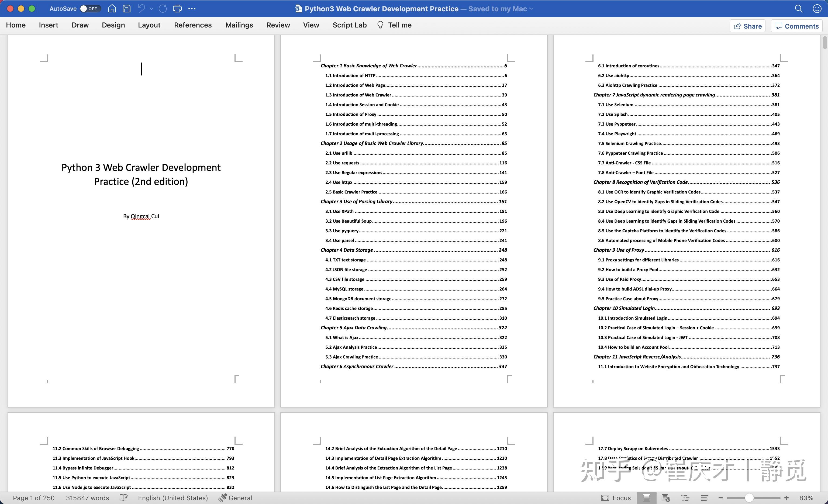Open the search magnifier icon
Image resolution: width=828 pixels, height=504 pixels.
pyautogui.click(x=798, y=9)
